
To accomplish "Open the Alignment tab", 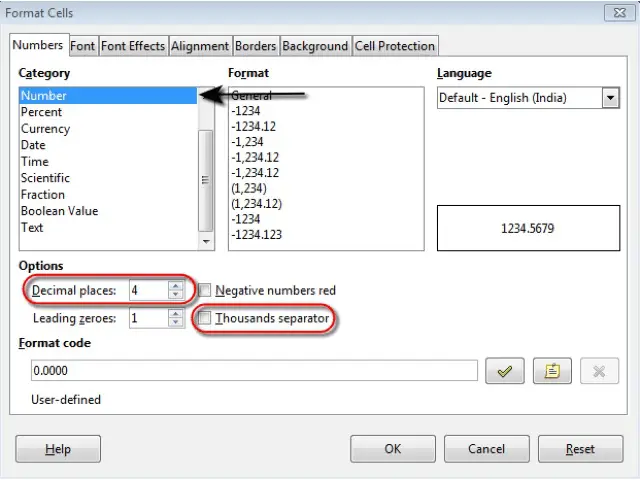I will click(x=200, y=46).
